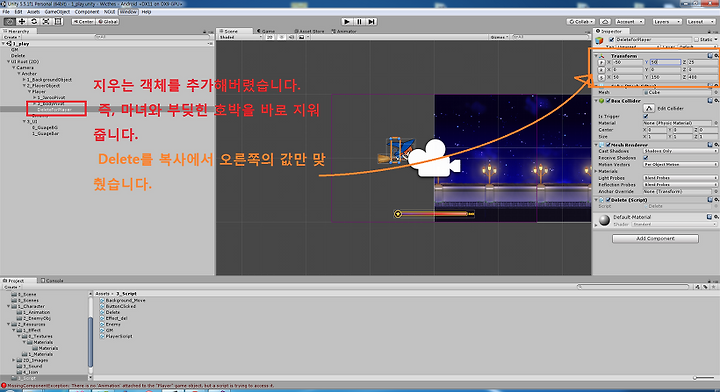Toggle 2D scene view mode

pos(270,37)
